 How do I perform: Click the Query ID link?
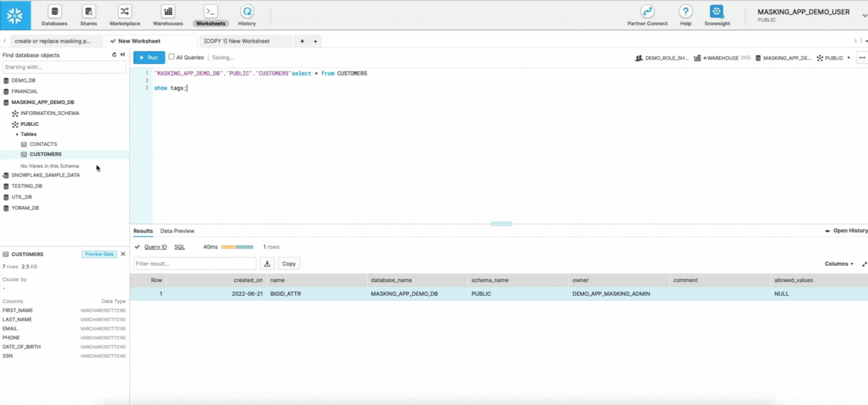[x=155, y=247]
